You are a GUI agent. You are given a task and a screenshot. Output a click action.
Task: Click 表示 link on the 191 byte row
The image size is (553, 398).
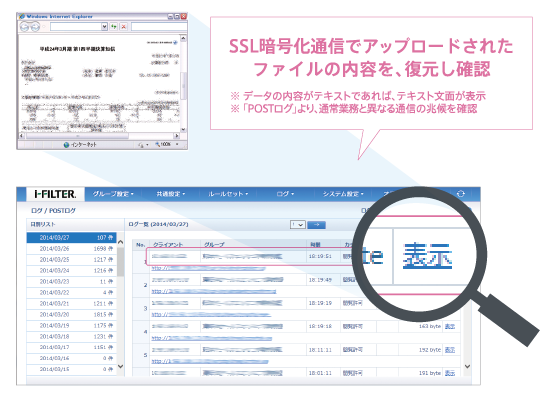(x=450, y=373)
